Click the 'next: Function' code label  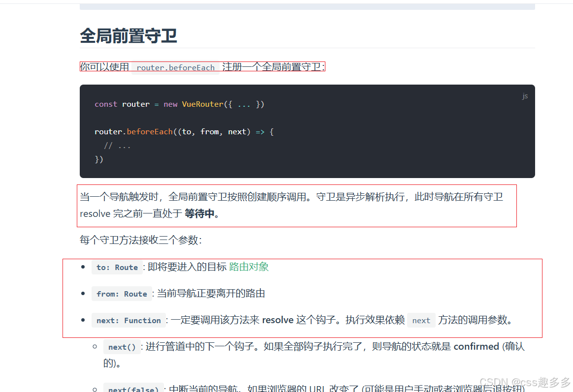point(128,321)
